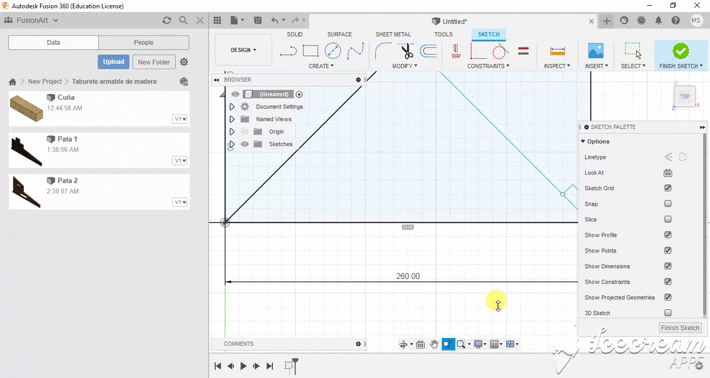
Task: Toggle the Show Constraints checkbox
Action: 667,282
